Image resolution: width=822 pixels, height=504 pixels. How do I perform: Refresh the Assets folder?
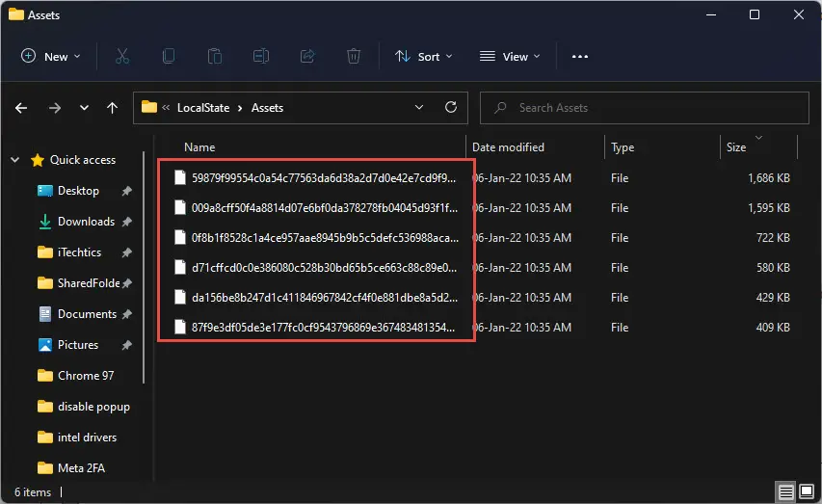point(451,108)
